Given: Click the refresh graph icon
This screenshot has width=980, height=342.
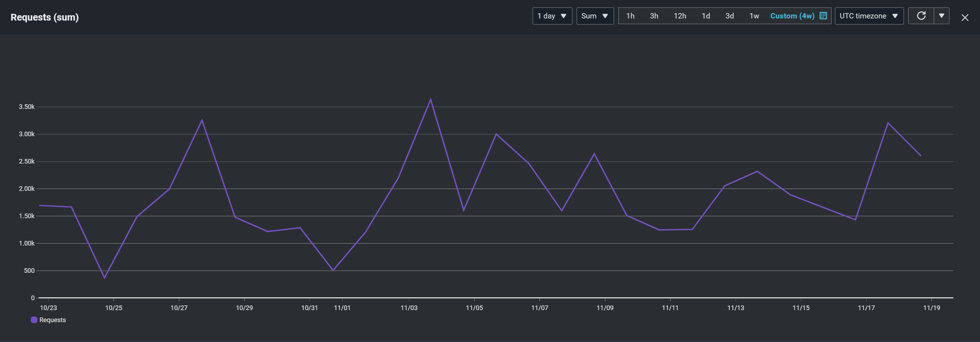Looking at the screenshot, I should pyautogui.click(x=921, y=16).
